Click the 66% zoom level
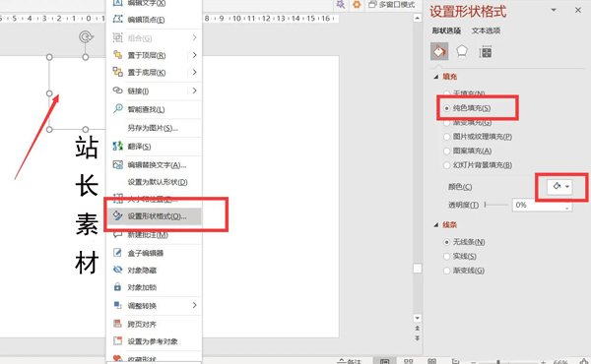Screen dimensions: 591x364 pos(560,362)
